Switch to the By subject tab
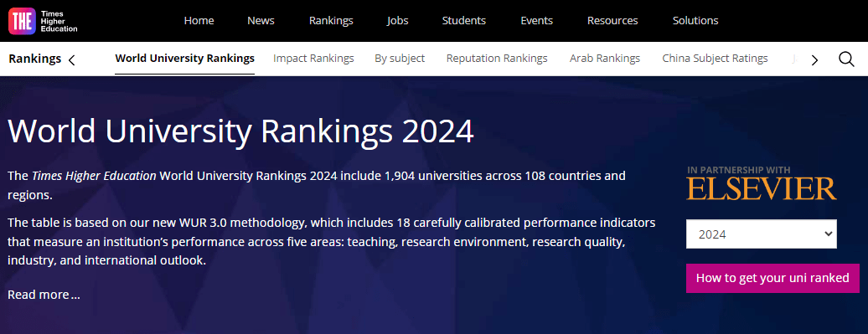The height and width of the screenshot is (334, 868). (400, 58)
